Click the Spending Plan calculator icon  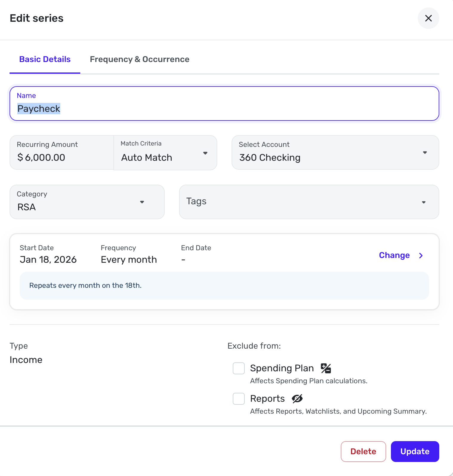pyautogui.click(x=326, y=368)
